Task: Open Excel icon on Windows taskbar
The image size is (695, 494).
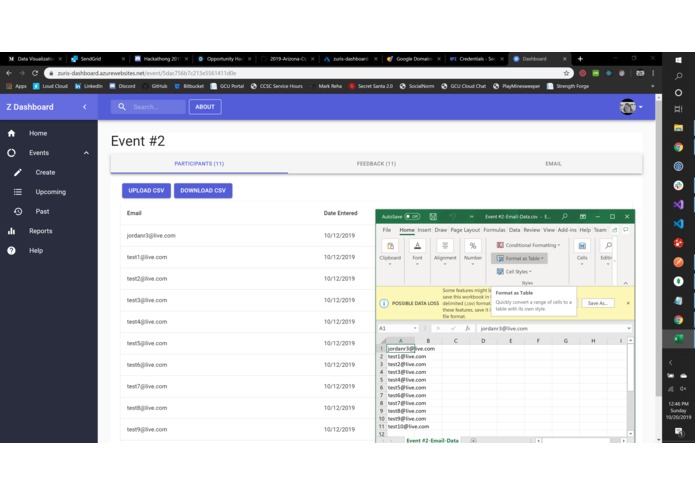Action: [678, 339]
